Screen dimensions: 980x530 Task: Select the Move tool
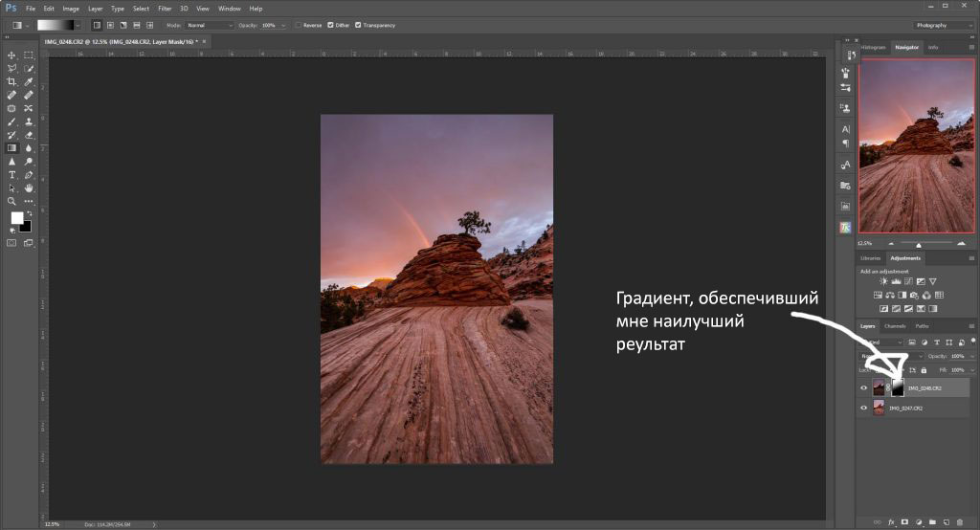click(x=11, y=55)
